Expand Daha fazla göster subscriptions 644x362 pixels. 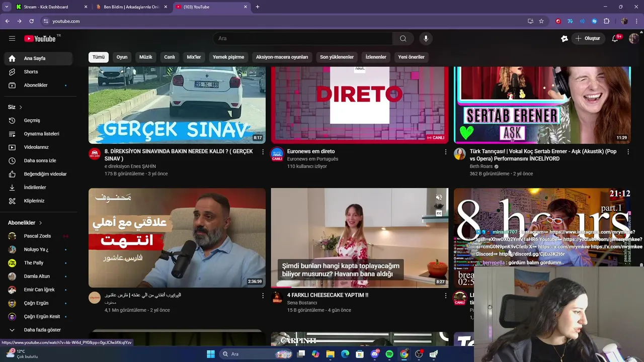pos(38,330)
